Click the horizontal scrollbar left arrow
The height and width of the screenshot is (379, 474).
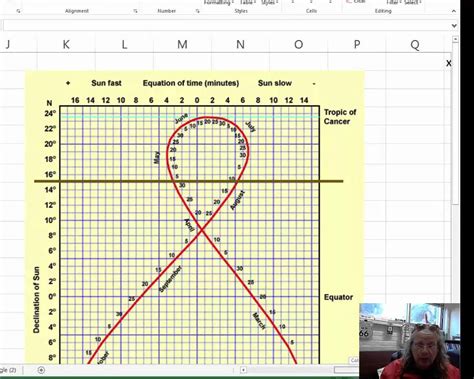tap(243, 370)
